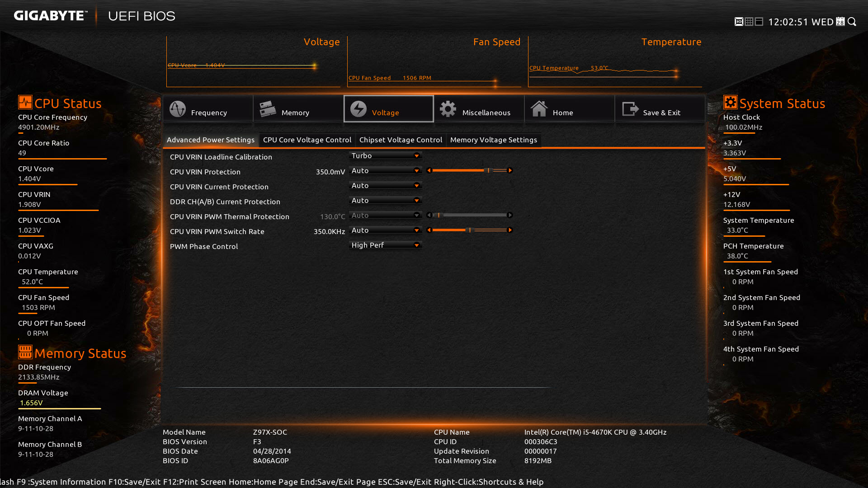Click the HD mode icon in top bar

click(739, 22)
